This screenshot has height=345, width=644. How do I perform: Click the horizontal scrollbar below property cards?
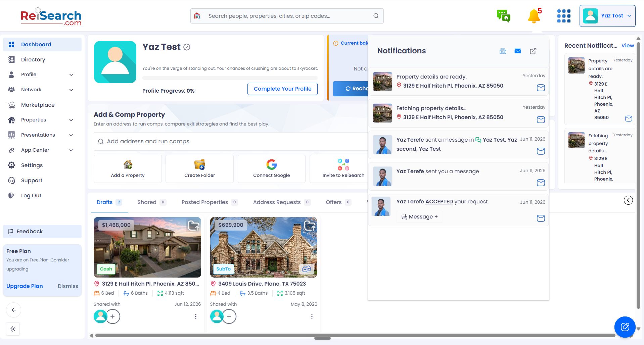point(355,335)
